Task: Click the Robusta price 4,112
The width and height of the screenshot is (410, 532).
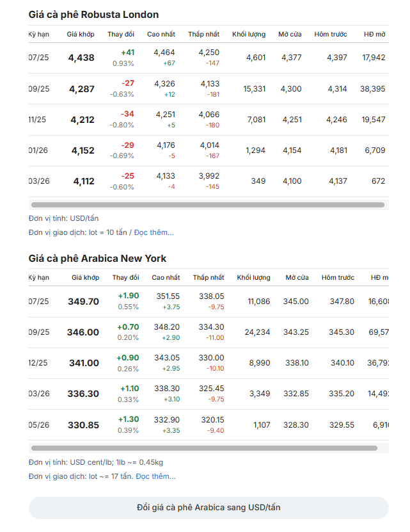Action: coord(84,182)
